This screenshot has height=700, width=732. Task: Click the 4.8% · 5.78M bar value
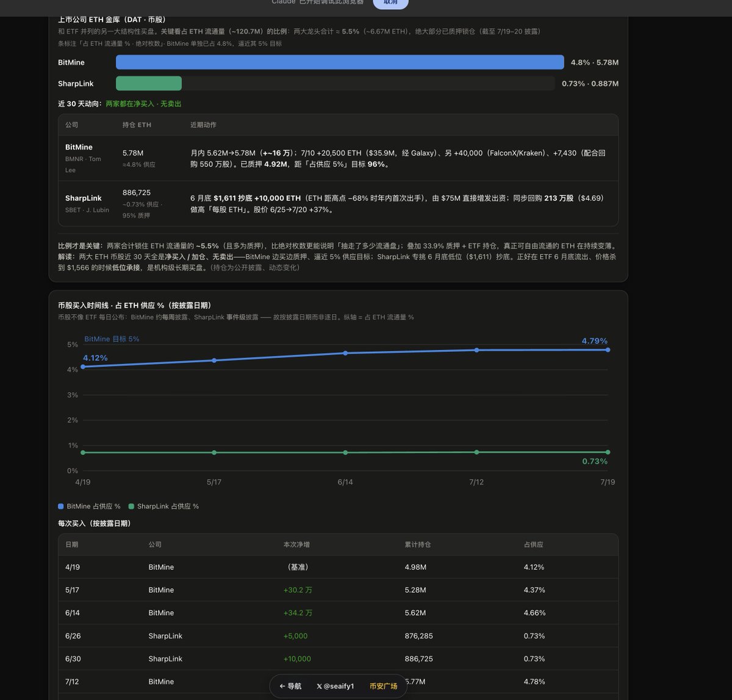(x=595, y=62)
